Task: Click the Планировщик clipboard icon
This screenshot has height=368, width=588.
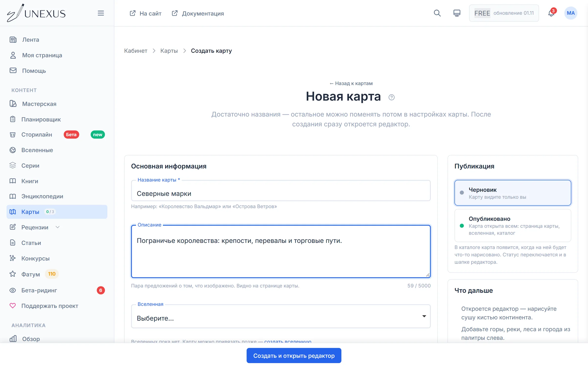Action: pos(13,119)
